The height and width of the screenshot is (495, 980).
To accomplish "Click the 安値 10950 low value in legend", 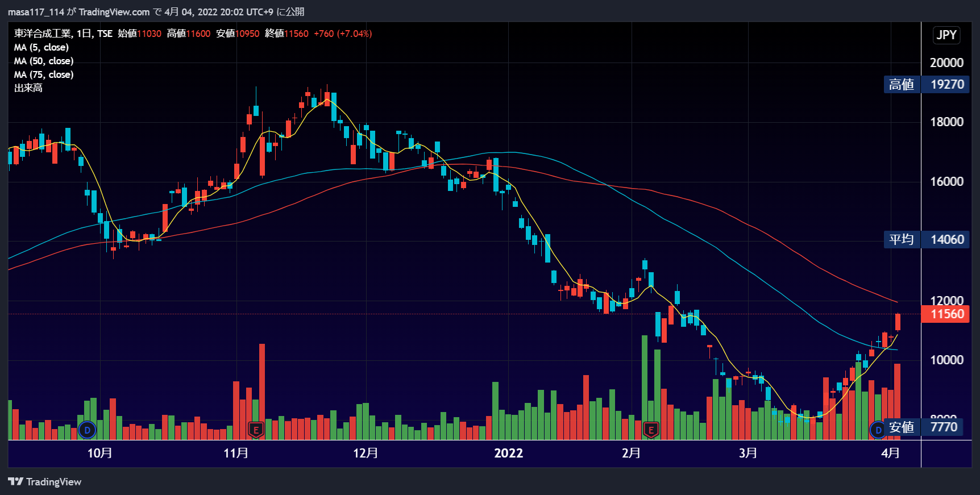I will [238, 34].
